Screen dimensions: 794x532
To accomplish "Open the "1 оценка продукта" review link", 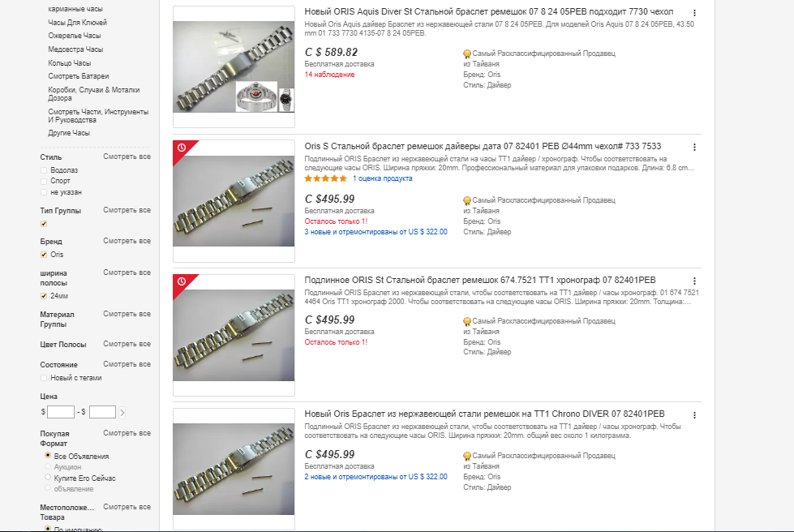I will click(382, 178).
